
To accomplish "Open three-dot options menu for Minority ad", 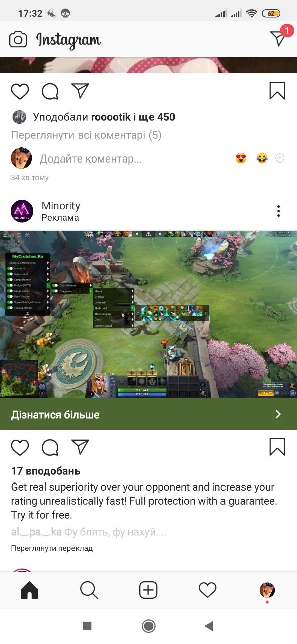I will point(278,211).
